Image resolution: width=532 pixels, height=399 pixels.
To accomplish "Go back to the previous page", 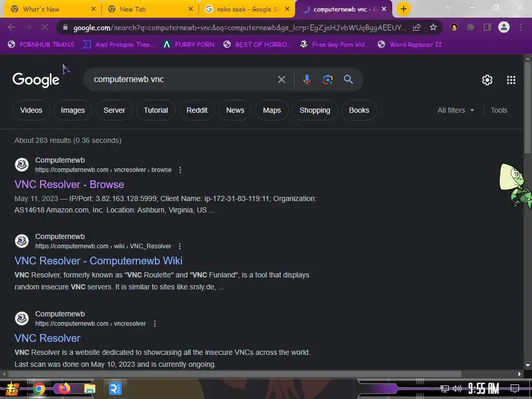I will [x=11, y=27].
